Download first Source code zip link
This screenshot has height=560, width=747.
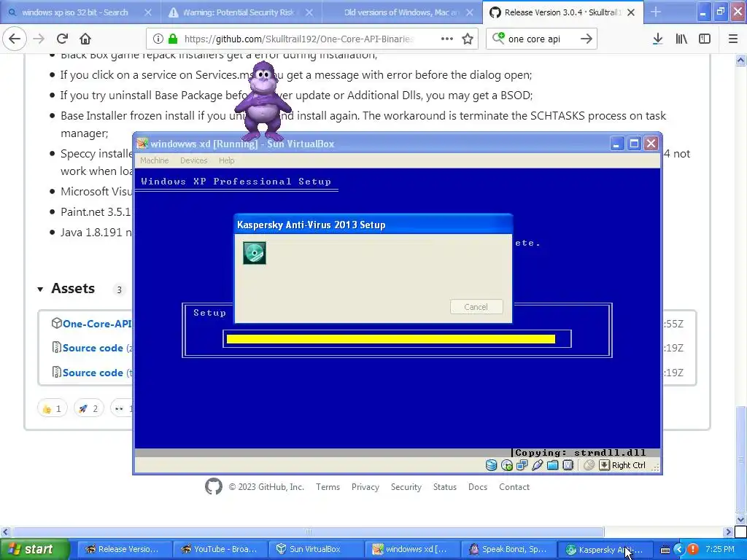tap(93, 348)
